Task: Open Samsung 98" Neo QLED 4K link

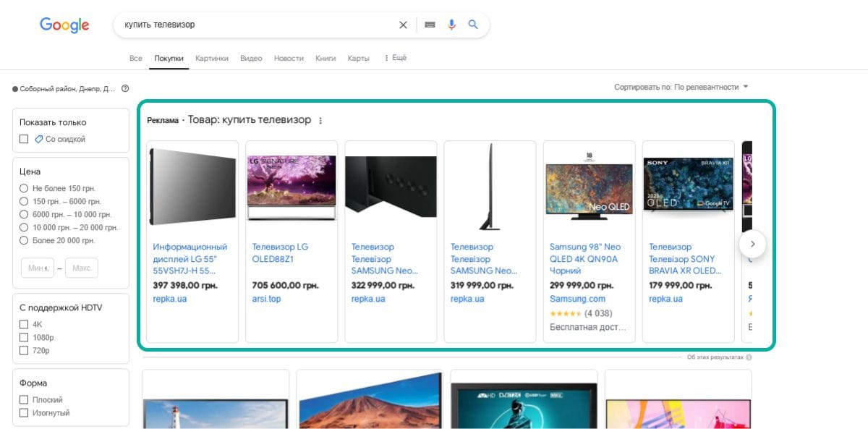Action: [x=585, y=259]
